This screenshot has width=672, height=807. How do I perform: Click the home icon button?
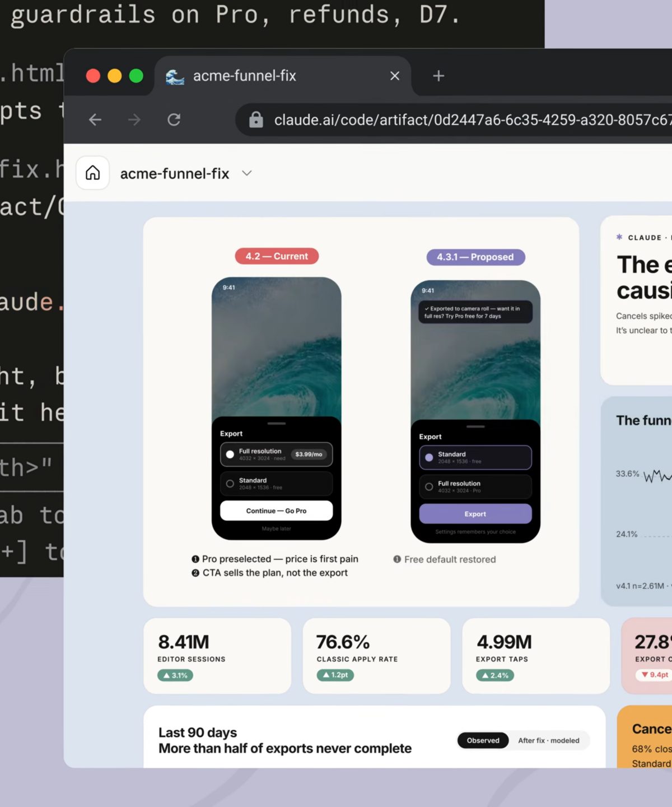pos(92,173)
